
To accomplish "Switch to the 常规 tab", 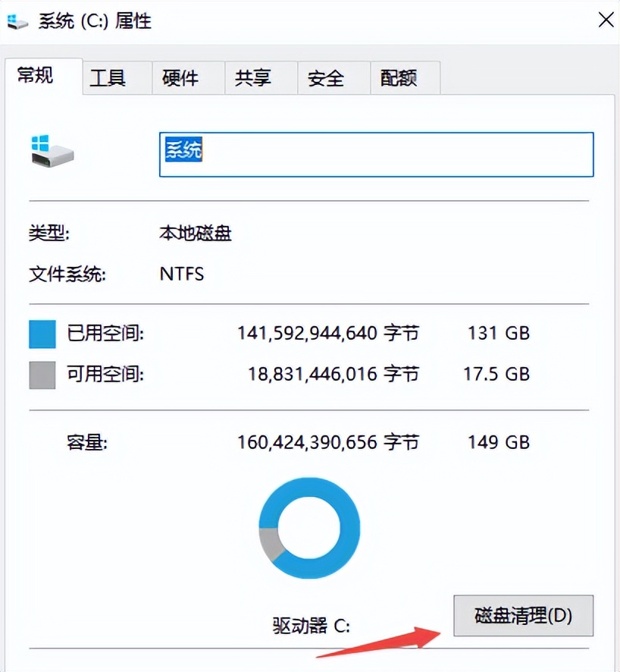I will 44,77.
